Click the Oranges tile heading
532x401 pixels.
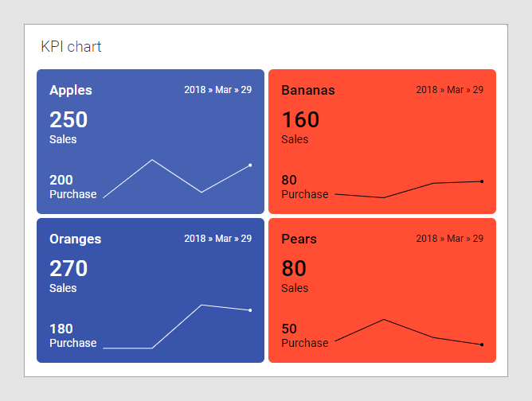[75, 239]
